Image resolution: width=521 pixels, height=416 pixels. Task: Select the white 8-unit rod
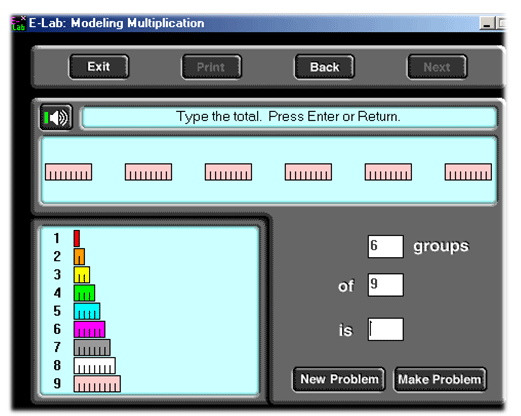(95, 366)
